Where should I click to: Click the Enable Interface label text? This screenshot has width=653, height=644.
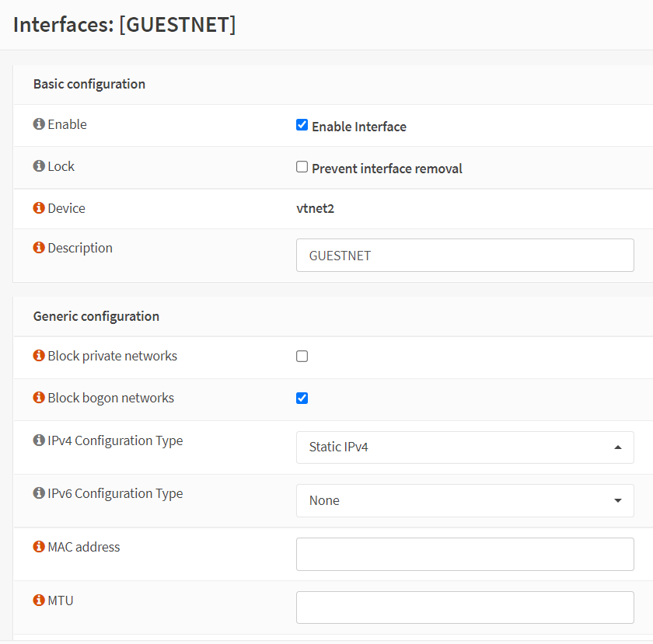[x=358, y=127]
